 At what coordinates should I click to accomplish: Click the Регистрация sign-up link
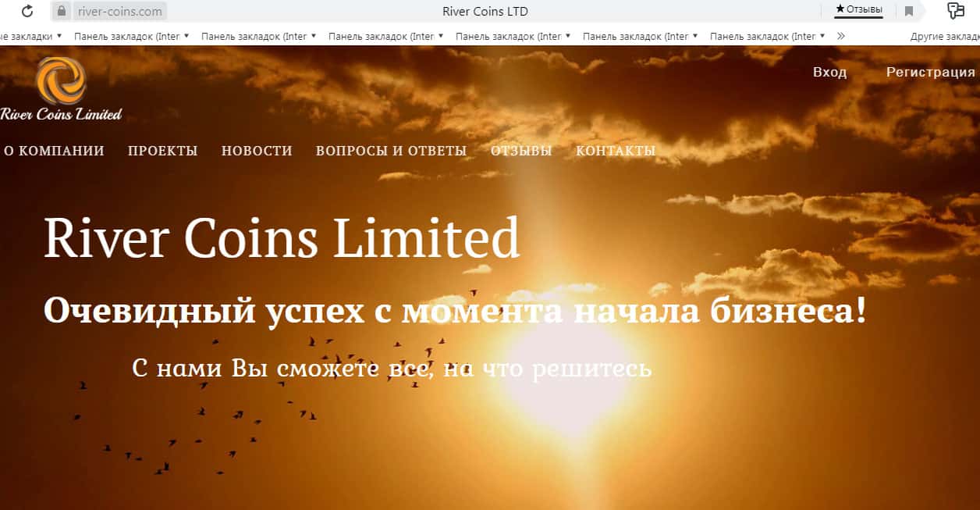[x=931, y=72]
